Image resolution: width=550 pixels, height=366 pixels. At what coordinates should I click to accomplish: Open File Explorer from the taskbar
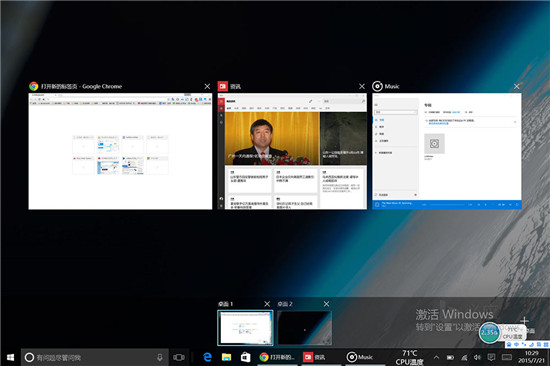click(x=227, y=357)
